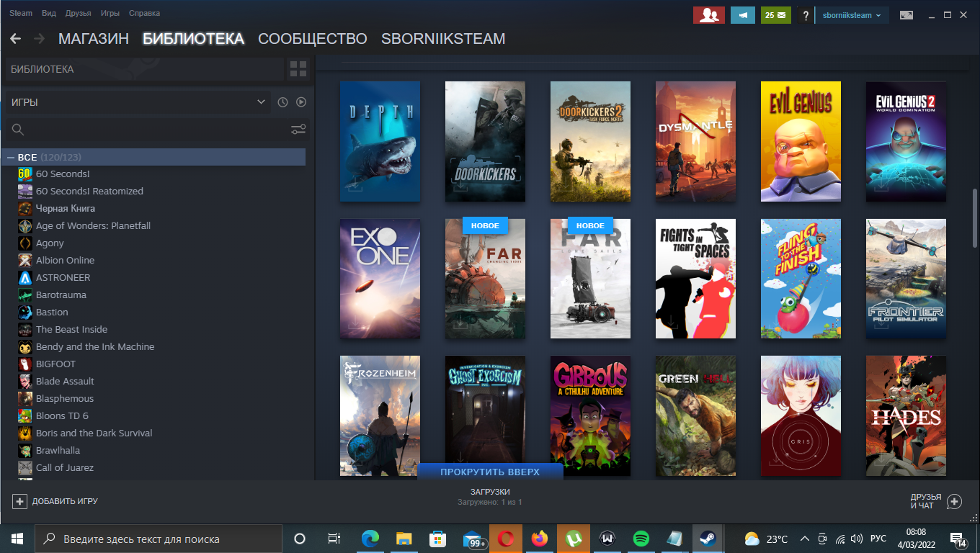Open Opera browser from taskbar
Image resolution: width=980 pixels, height=553 pixels.
pos(506,539)
